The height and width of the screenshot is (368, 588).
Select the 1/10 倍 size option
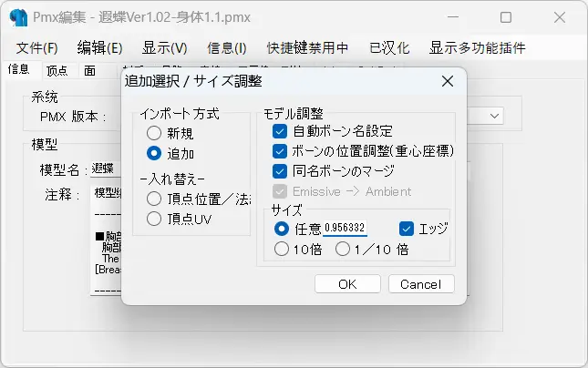(343, 249)
